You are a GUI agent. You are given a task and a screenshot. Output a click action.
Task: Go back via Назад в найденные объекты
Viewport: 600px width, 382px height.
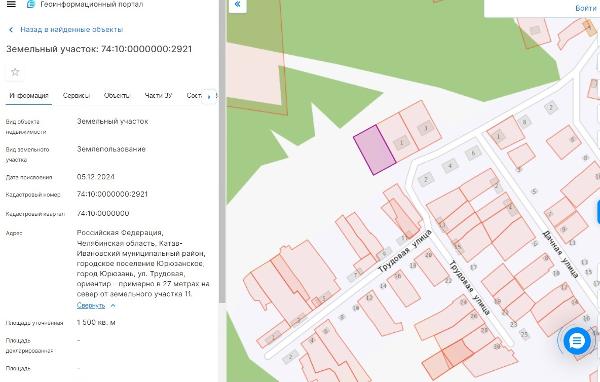(x=72, y=29)
